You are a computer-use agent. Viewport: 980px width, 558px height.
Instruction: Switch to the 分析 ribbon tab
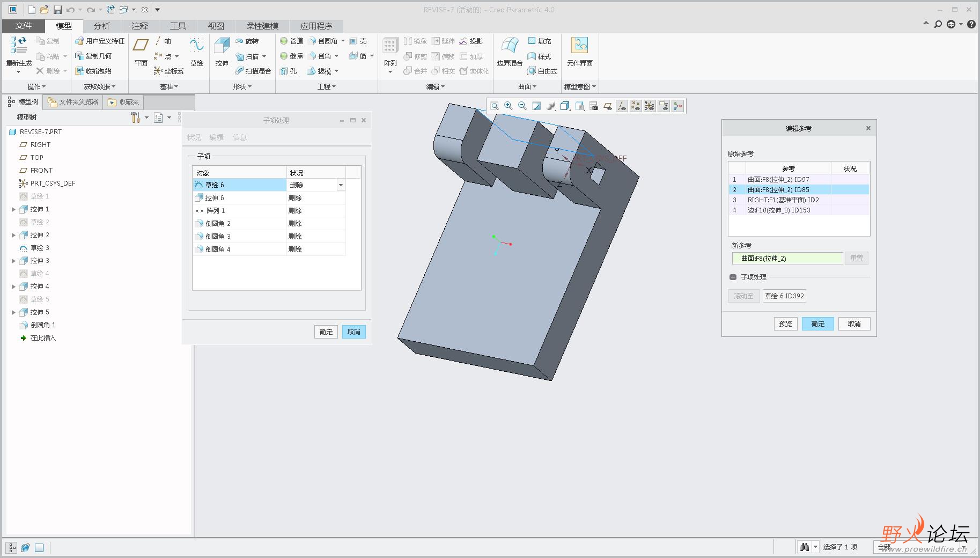pyautogui.click(x=101, y=26)
